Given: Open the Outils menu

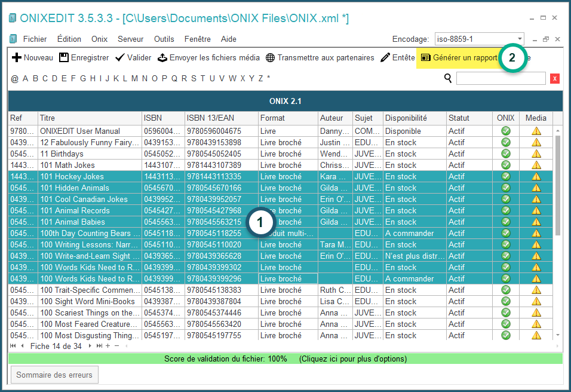Looking at the screenshot, I should (164, 39).
